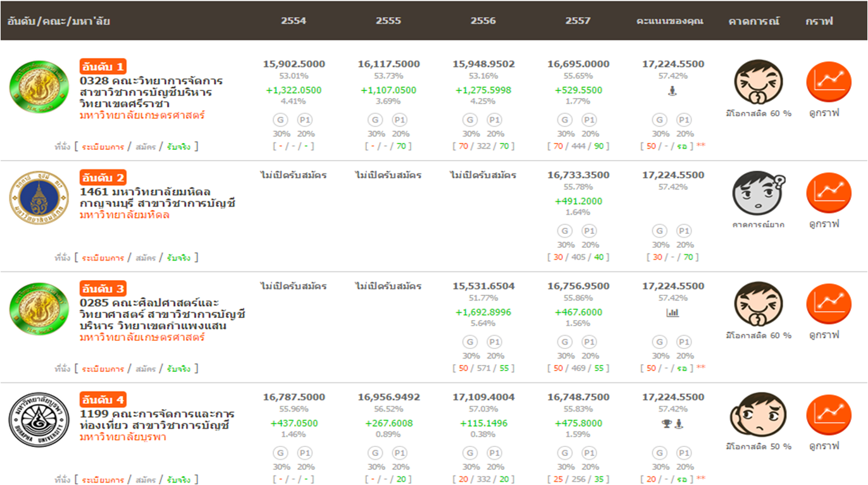Click the คะแนนของคุณ column header
868x485 pixels.
[670, 21]
